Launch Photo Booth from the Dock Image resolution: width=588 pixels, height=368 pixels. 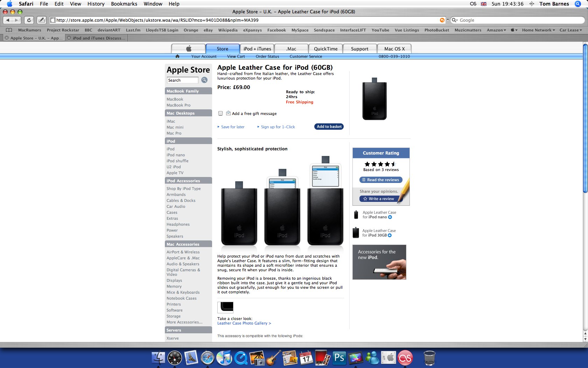pos(322,357)
